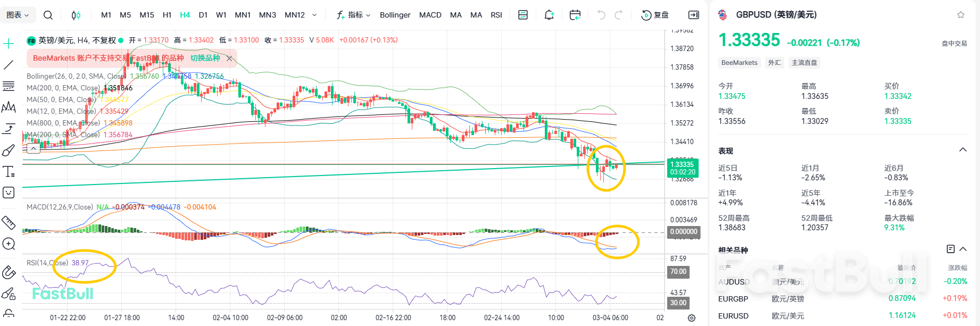Click the candlestick chart style icon
The image size is (980, 326).
click(x=76, y=15)
